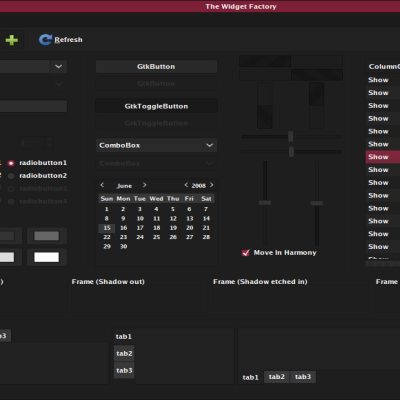This screenshot has height=400, width=400.
Task: Go to previous month in calendar
Action: 102,185
